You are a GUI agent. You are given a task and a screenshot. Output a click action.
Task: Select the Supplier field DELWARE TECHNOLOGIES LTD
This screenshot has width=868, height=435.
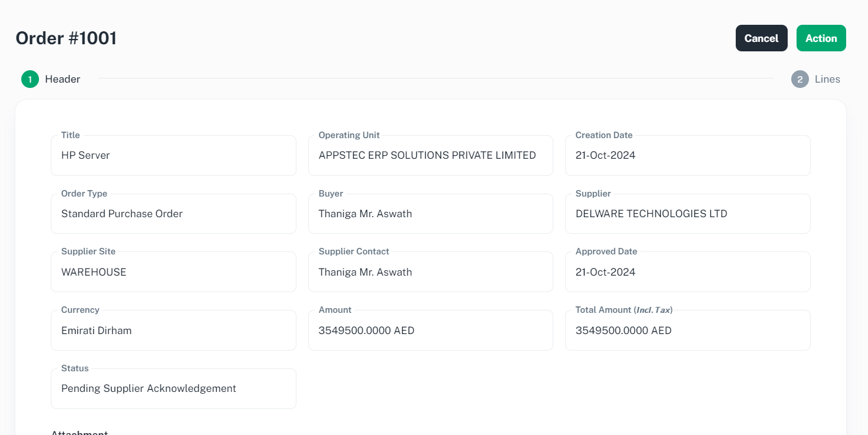coord(687,214)
